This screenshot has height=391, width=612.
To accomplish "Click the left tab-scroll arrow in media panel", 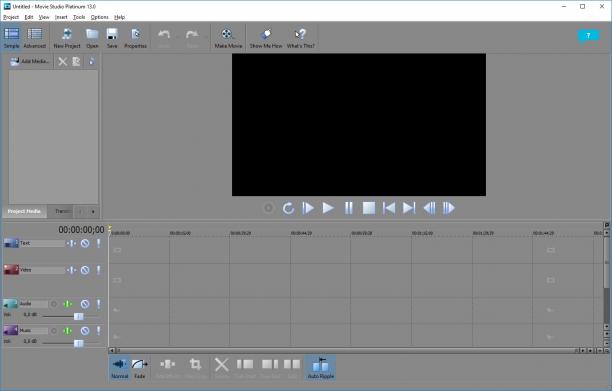I will (x=80, y=211).
